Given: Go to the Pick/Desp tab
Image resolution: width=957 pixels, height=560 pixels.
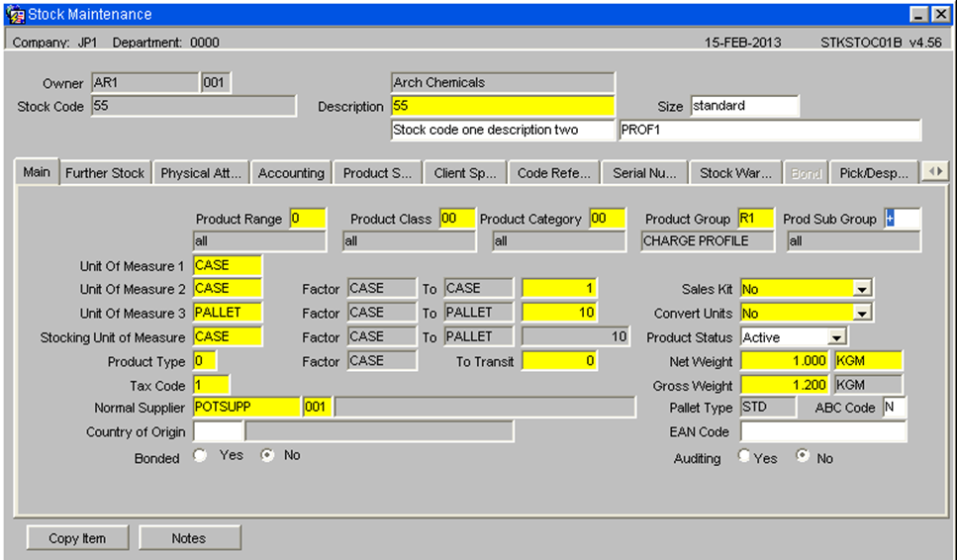Looking at the screenshot, I should 874,173.
